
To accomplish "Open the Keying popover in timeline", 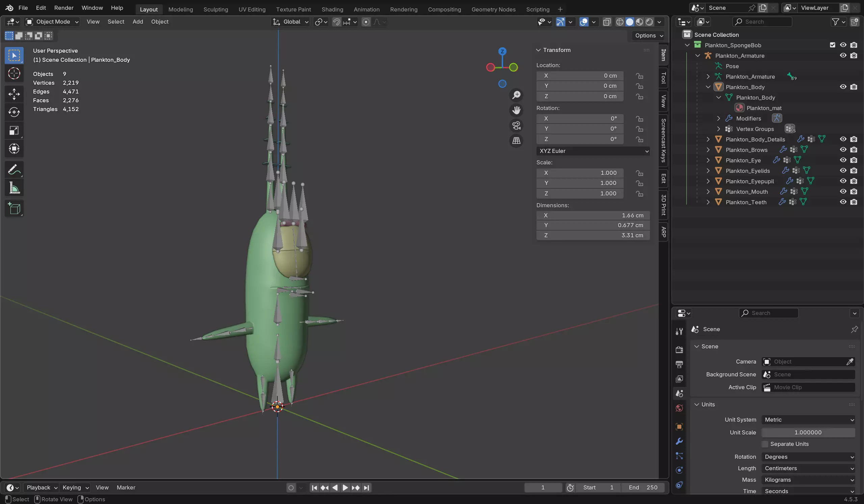I will (x=75, y=487).
